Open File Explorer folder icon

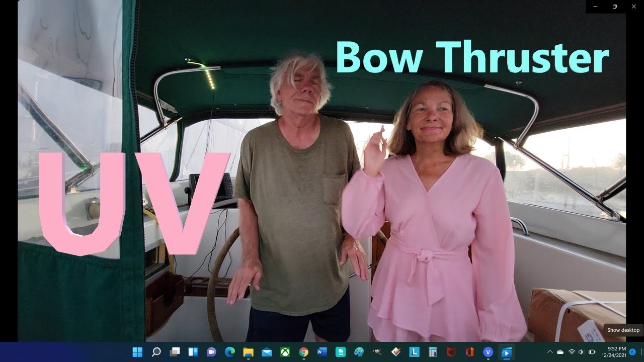pyautogui.click(x=248, y=352)
